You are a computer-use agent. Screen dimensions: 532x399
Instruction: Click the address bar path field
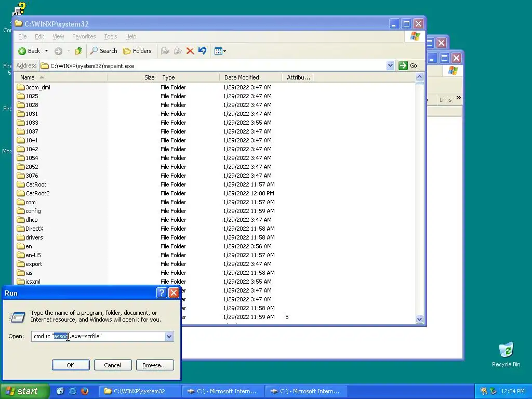pyautogui.click(x=213, y=66)
